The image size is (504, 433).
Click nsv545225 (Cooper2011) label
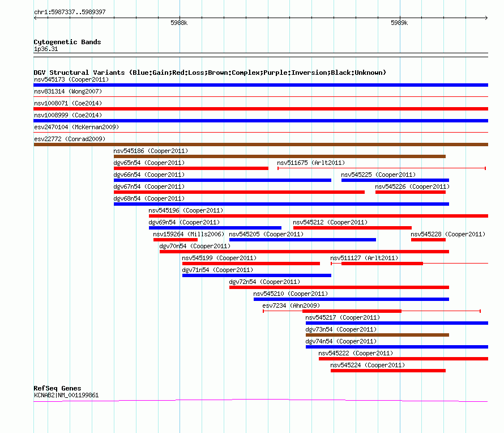378,175
